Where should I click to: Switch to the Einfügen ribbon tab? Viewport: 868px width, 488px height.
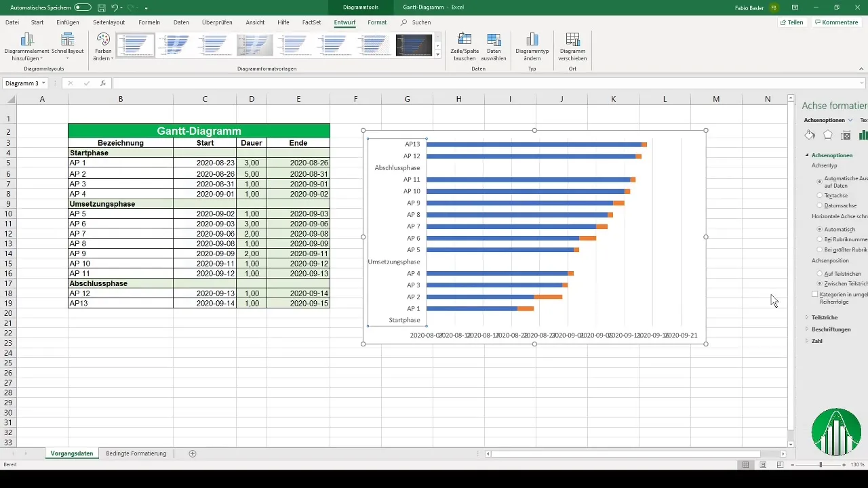[68, 22]
